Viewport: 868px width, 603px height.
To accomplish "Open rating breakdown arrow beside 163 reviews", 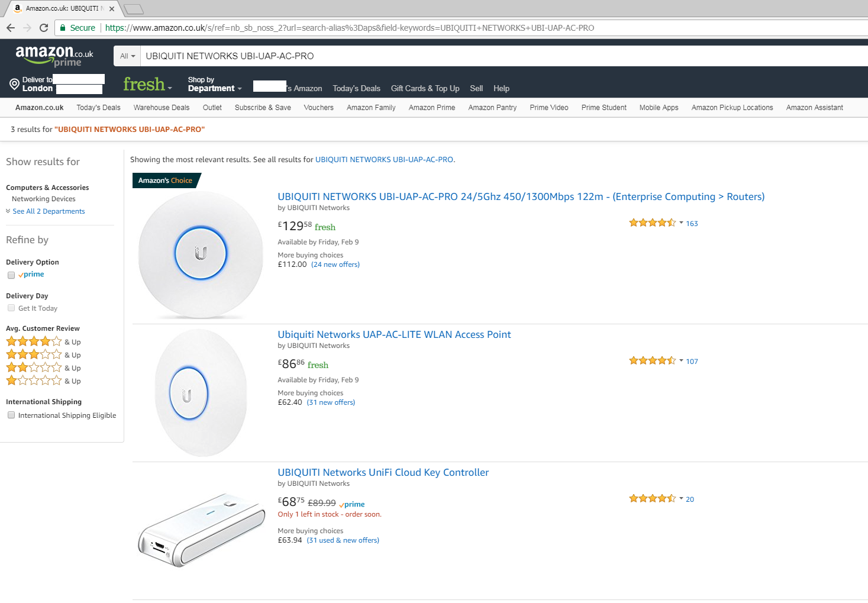I will coord(681,223).
